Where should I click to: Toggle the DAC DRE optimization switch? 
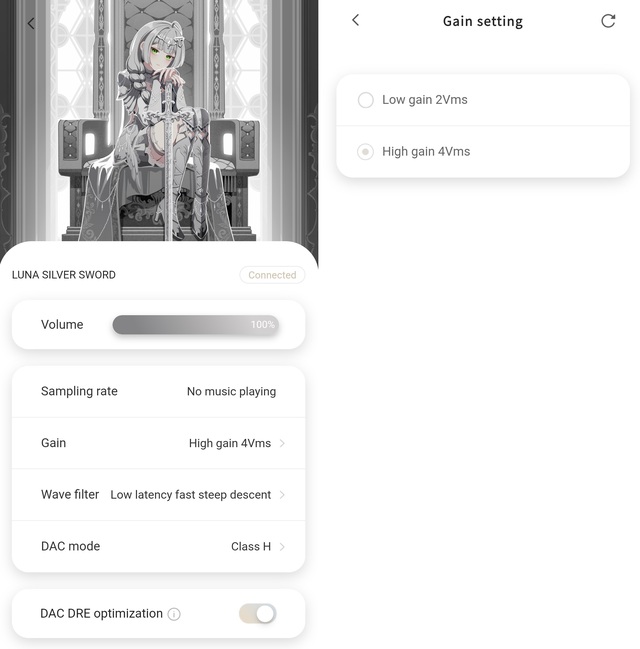pos(257,613)
